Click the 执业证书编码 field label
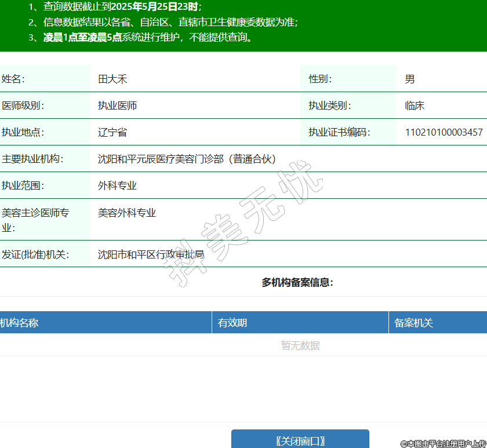 tap(339, 132)
